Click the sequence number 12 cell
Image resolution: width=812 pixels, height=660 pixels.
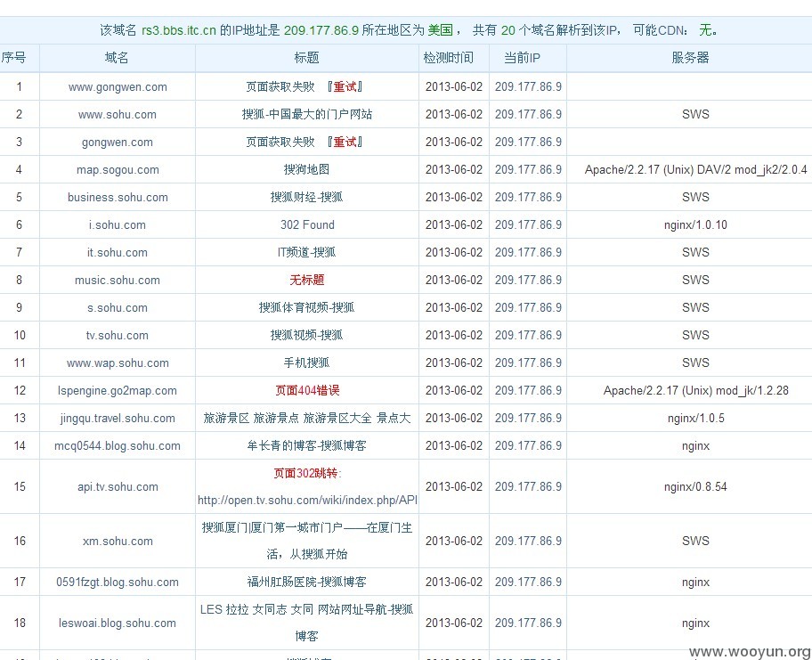click(20, 391)
